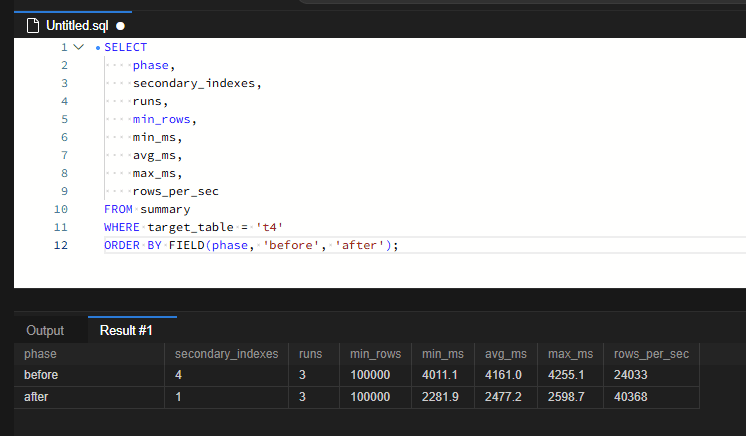
Task: Click 'rows_per_sec' on editor line 9
Action: (x=176, y=191)
